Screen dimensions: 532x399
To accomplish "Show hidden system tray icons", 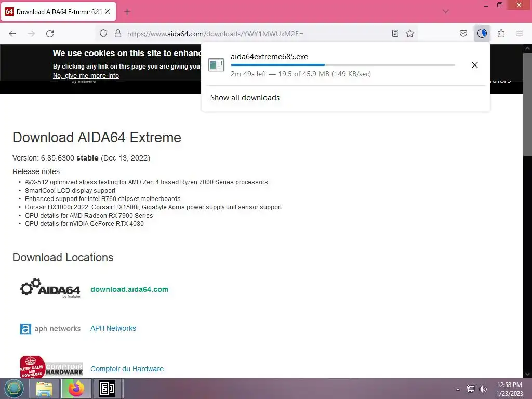I will 458,389.
